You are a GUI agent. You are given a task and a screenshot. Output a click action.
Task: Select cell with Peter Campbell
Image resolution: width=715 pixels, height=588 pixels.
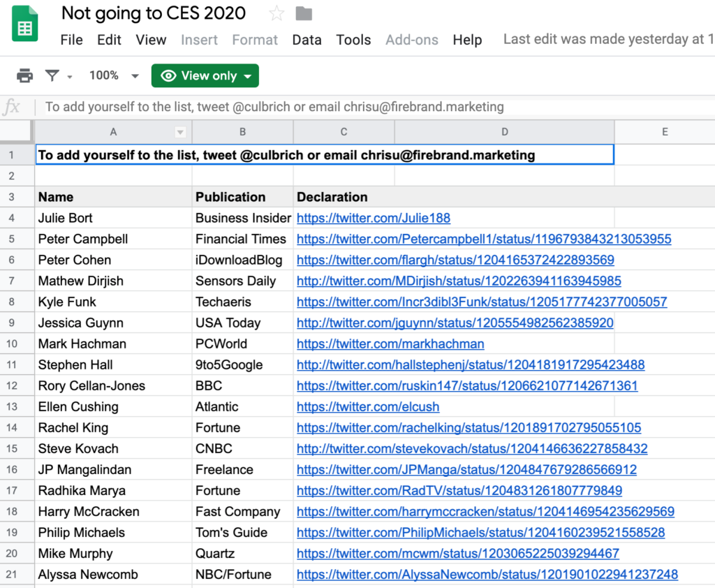114,239
